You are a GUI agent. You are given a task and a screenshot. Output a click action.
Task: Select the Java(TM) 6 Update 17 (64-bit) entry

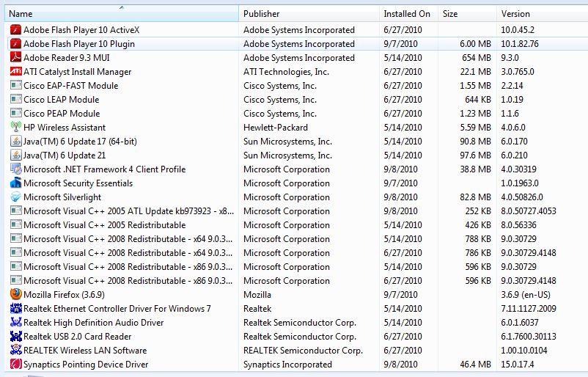(x=80, y=142)
